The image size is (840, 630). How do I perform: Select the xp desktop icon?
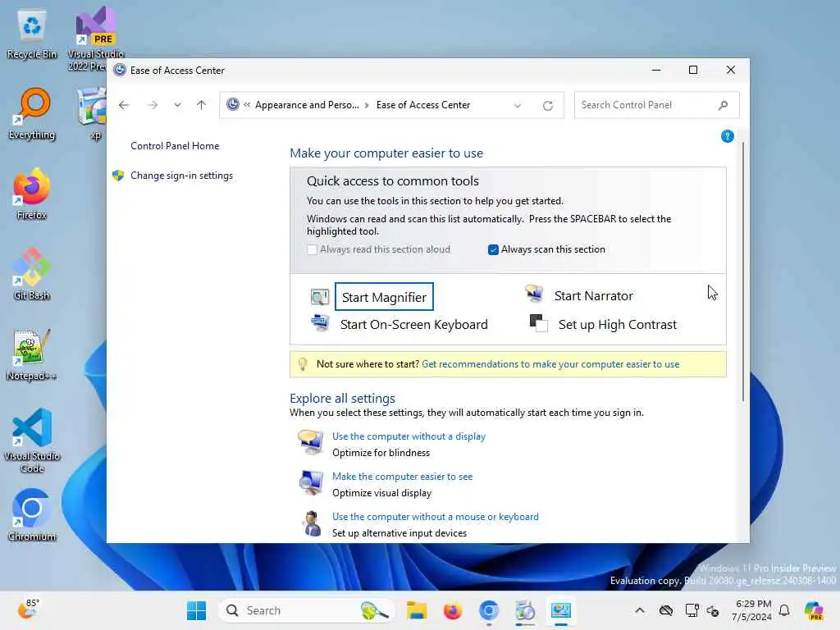click(x=92, y=113)
